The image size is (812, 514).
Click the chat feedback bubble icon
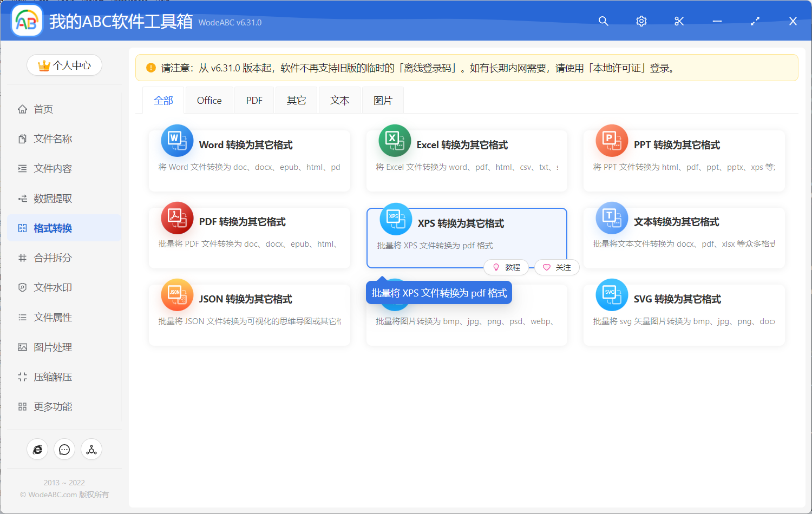[64, 449]
